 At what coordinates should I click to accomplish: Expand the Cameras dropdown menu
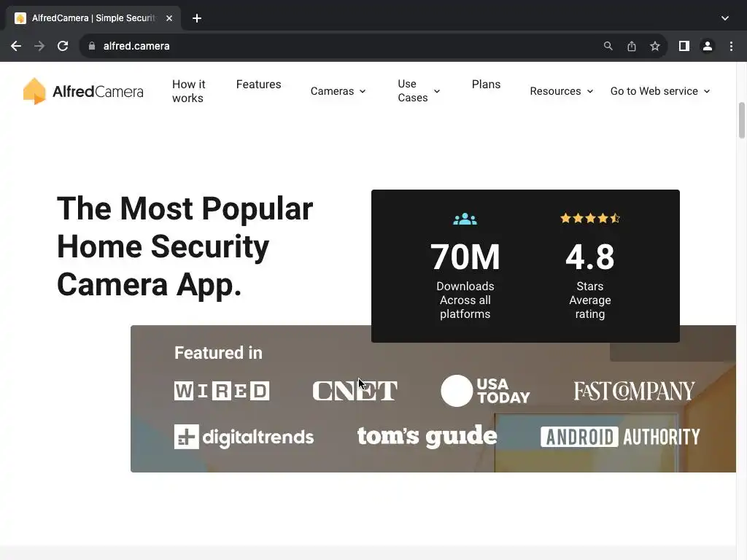point(338,91)
